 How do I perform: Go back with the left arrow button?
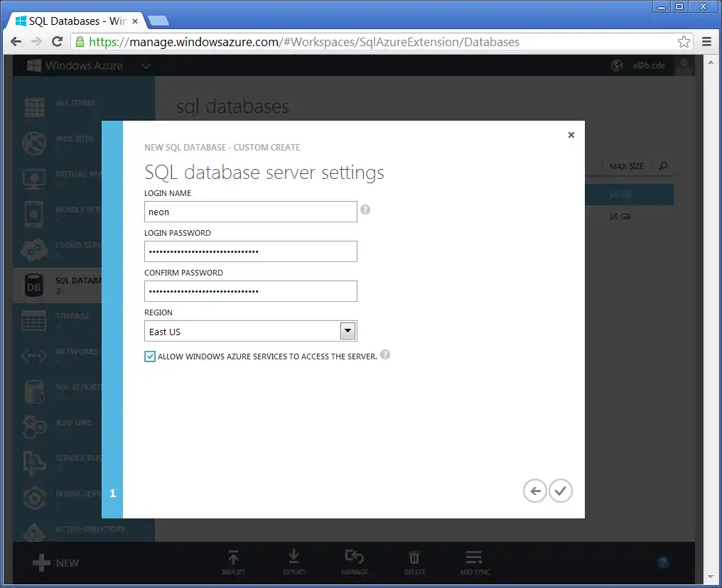coord(535,491)
